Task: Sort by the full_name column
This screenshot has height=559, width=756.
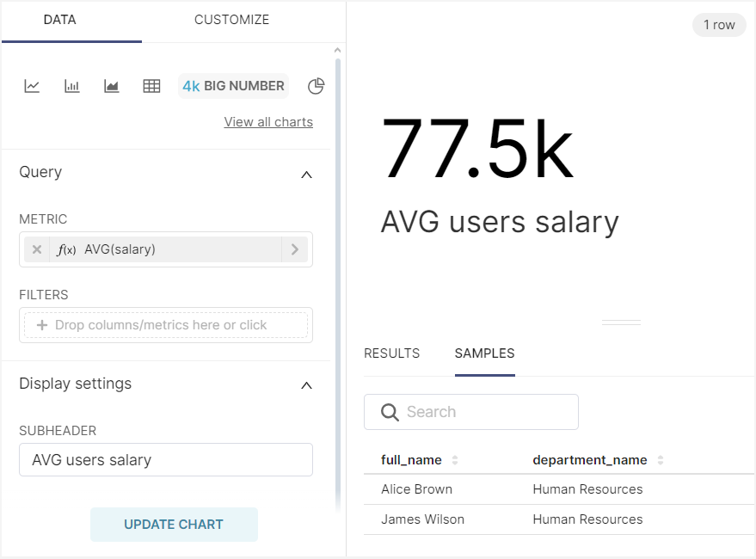Action: tap(455, 460)
